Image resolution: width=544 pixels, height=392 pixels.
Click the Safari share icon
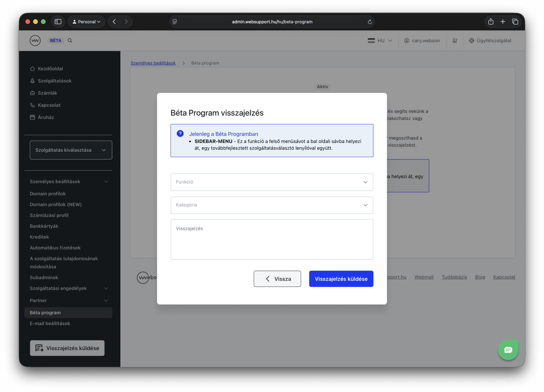(490, 22)
